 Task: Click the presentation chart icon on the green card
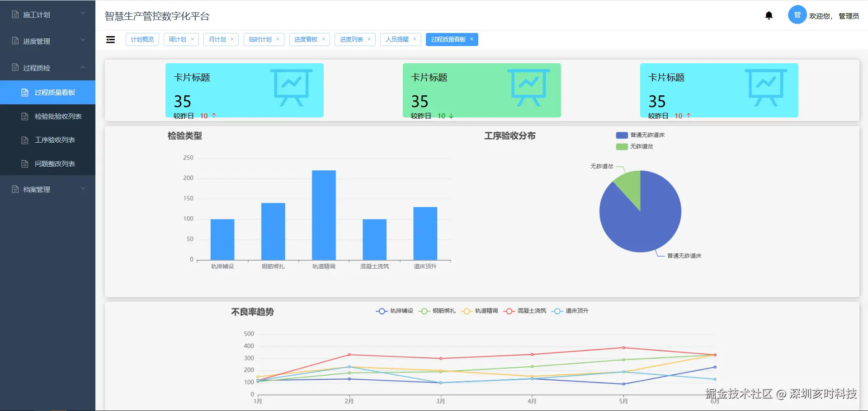tap(528, 88)
